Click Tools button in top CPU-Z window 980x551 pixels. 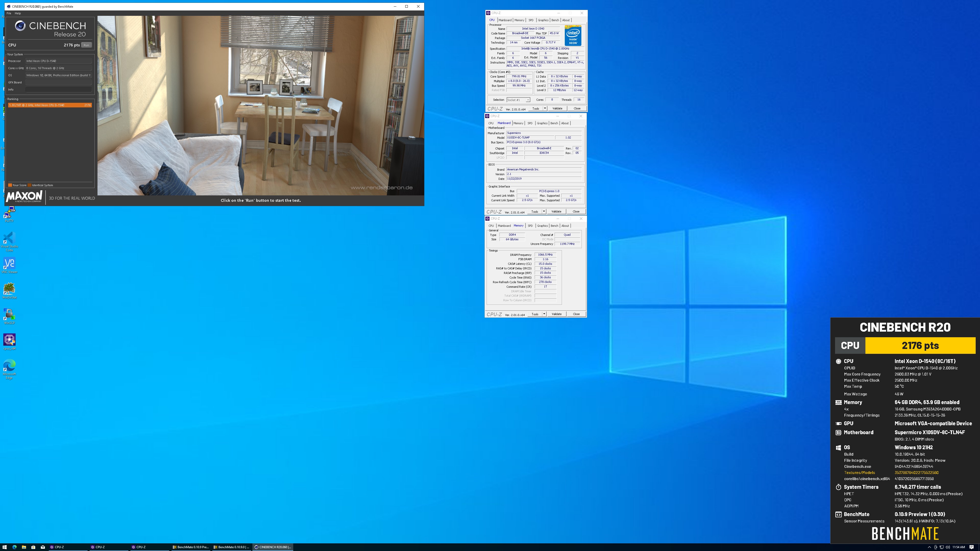click(536, 109)
